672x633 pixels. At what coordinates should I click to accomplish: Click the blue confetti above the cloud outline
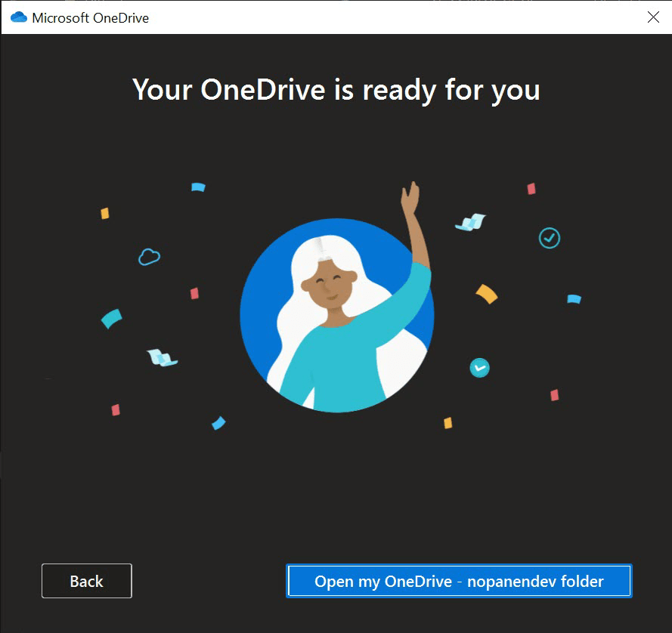(197, 187)
